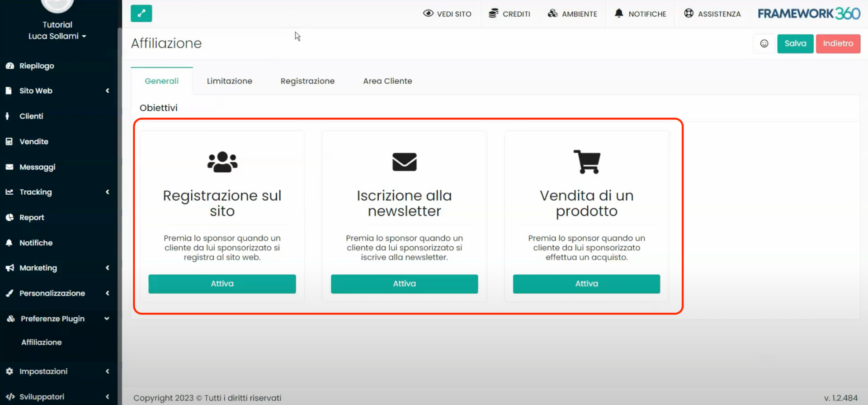Click the eye icon beside Vedi Sito
This screenshot has width=868, height=405.
(x=428, y=14)
